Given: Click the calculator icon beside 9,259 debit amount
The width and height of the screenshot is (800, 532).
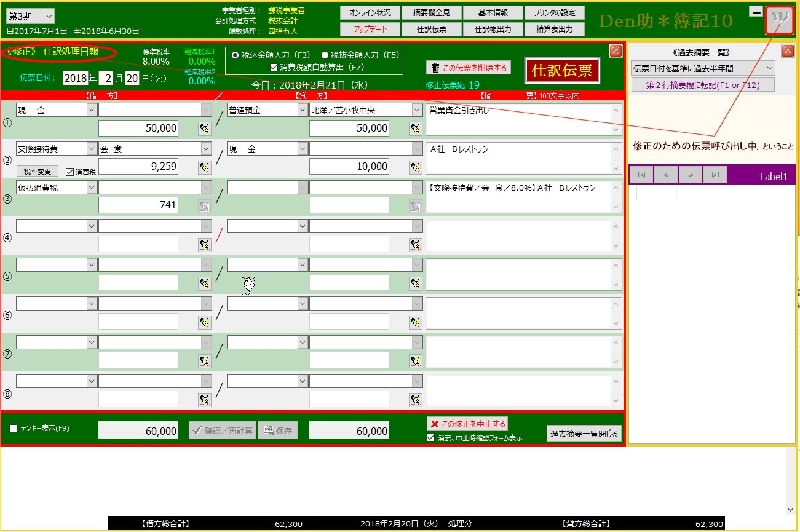Looking at the screenshot, I should [205, 167].
